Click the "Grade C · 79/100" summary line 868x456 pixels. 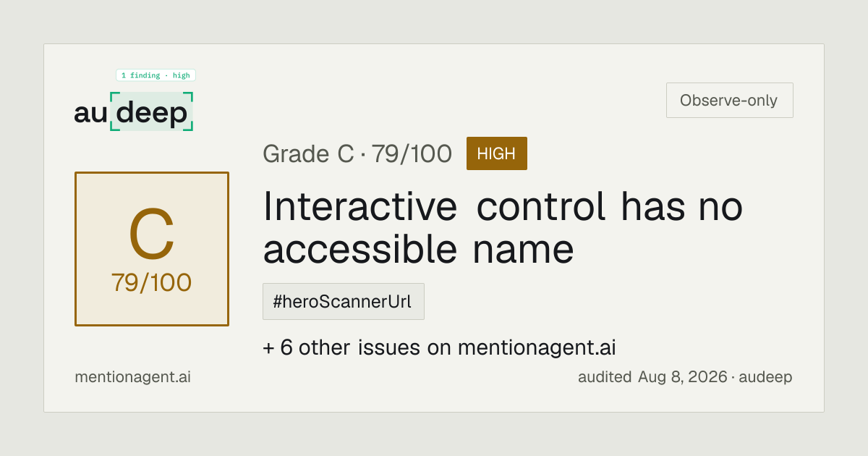(357, 153)
